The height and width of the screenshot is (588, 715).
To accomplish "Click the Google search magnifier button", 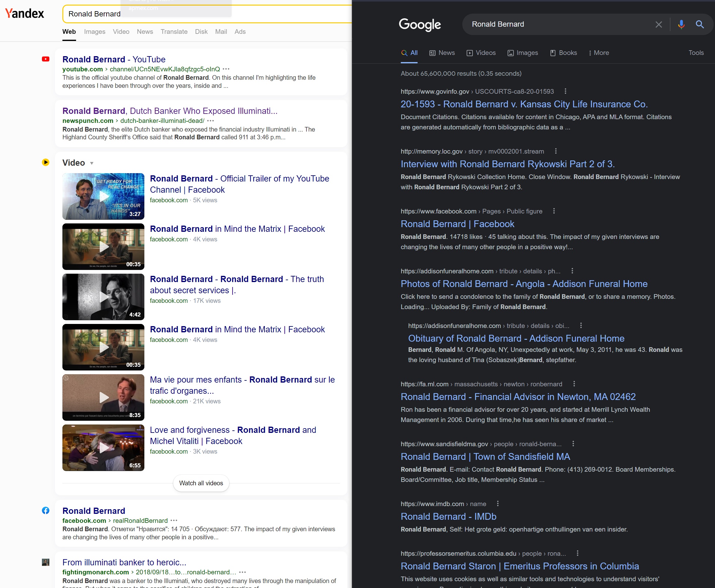I will pos(700,25).
